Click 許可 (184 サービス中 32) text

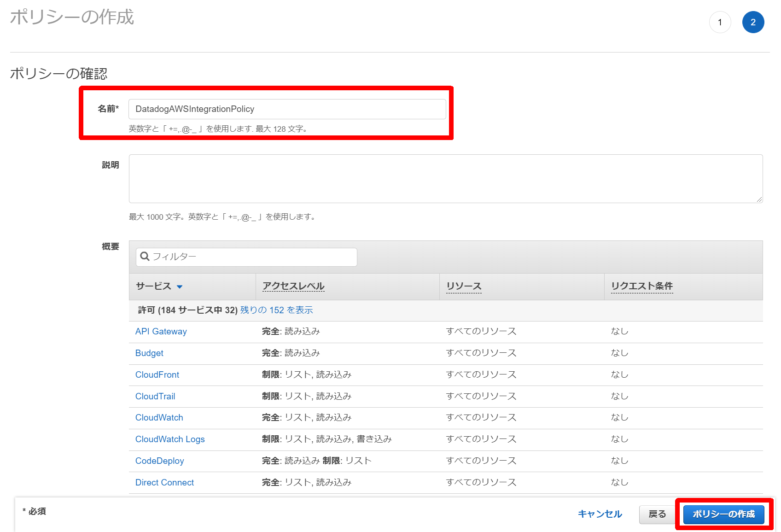188,310
